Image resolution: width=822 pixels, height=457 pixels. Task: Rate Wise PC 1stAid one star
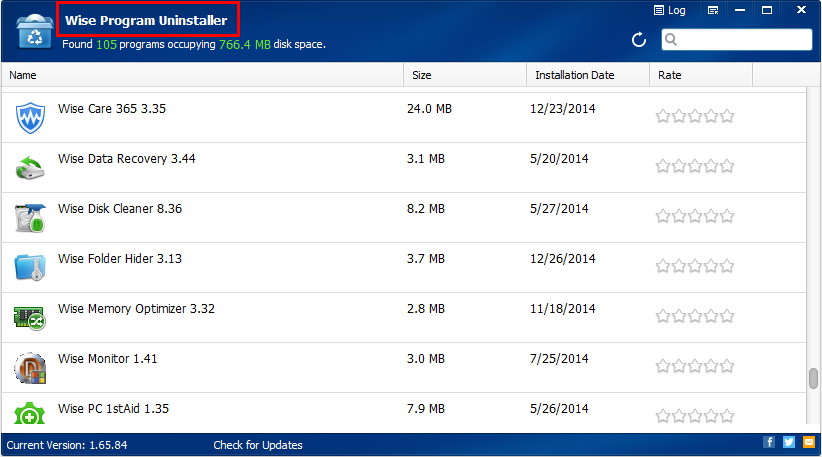point(663,416)
